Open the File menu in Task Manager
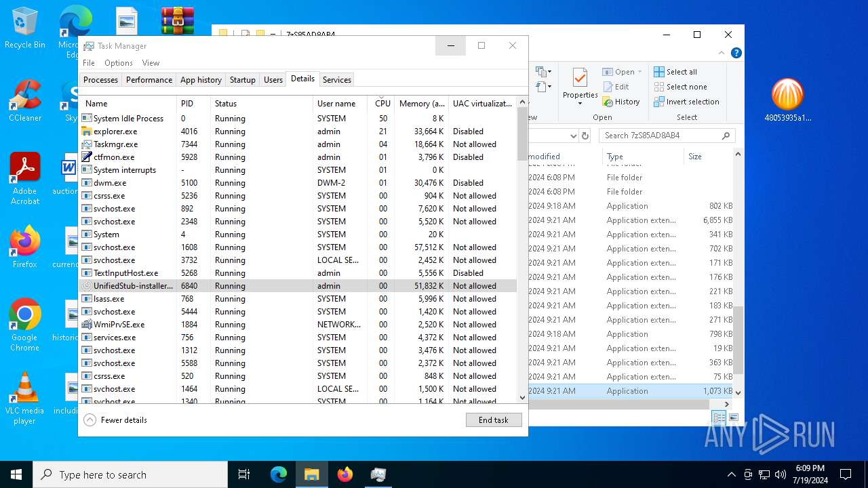The height and width of the screenshot is (488, 868). point(89,63)
